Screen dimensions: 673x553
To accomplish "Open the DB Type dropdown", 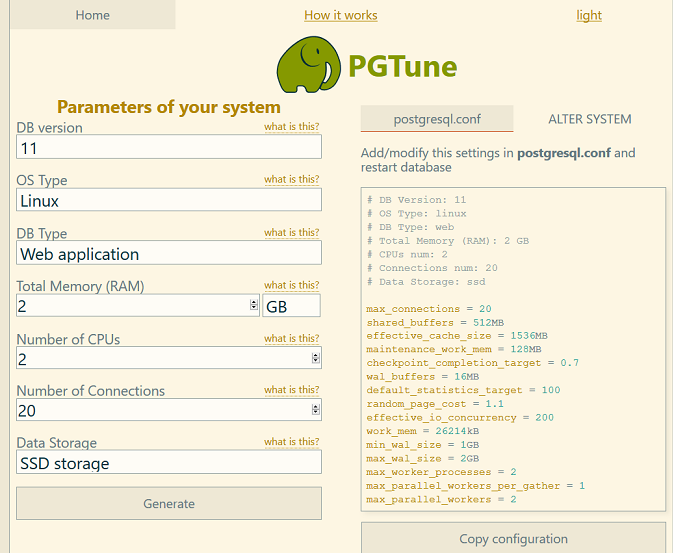I will (168, 253).
